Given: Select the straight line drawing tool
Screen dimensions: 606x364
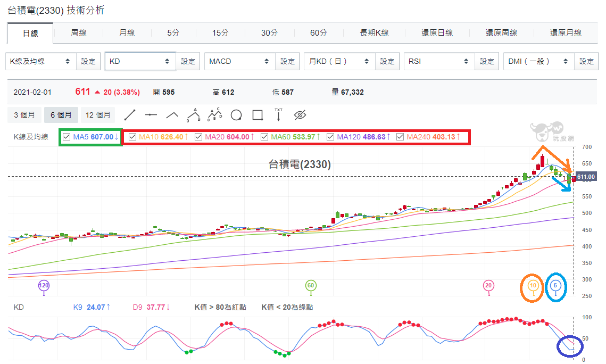Looking at the screenshot, I should point(130,115).
